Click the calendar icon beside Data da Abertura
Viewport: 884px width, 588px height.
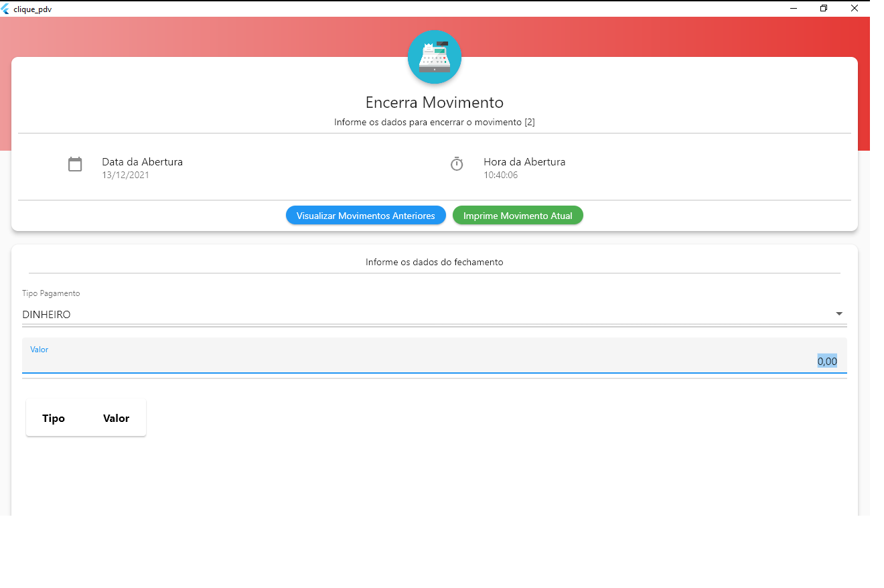click(x=75, y=164)
